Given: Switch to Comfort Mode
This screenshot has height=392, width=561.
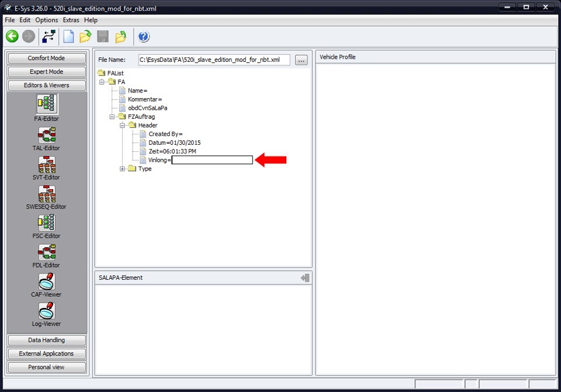Looking at the screenshot, I should 47,58.
